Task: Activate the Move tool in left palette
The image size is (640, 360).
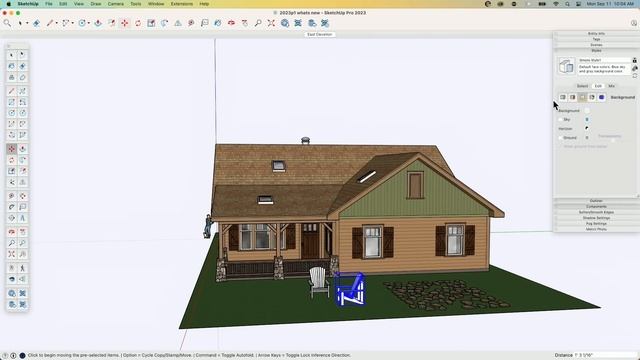Action: coord(11,149)
